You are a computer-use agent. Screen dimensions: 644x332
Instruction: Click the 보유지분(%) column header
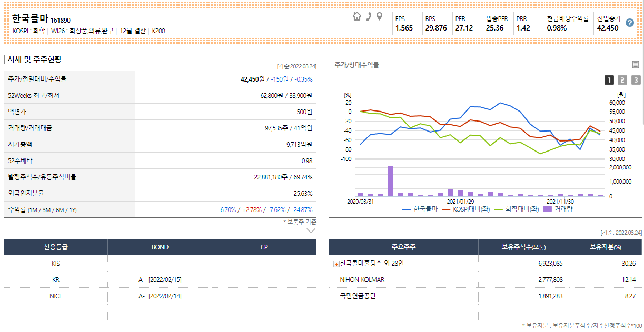pyautogui.click(x=606, y=247)
